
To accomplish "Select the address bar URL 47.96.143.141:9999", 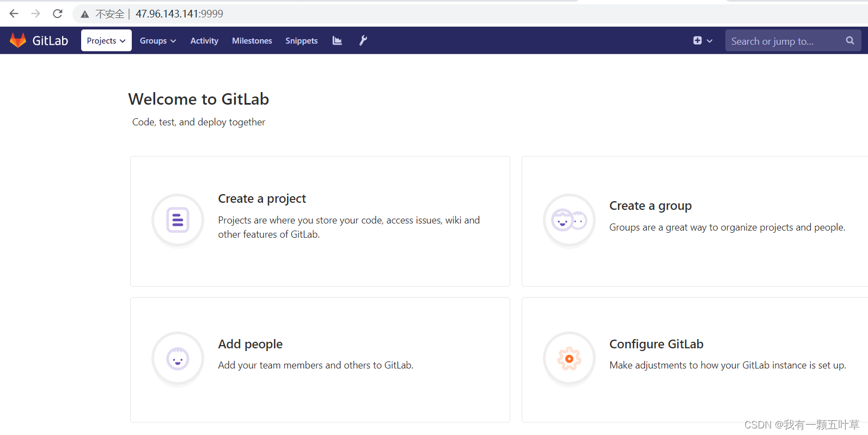I will (179, 14).
